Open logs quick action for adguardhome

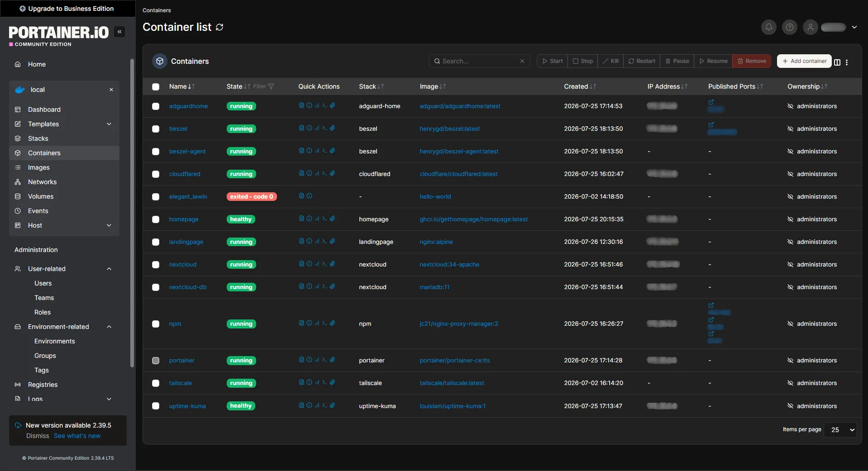click(301, 105)
